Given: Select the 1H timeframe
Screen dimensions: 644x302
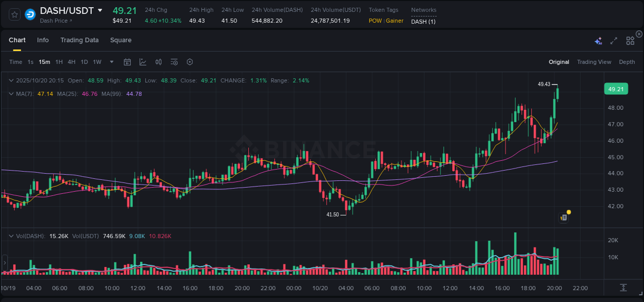Looking at the screenshot, I should pyautogui.click(x=59, y=62).
